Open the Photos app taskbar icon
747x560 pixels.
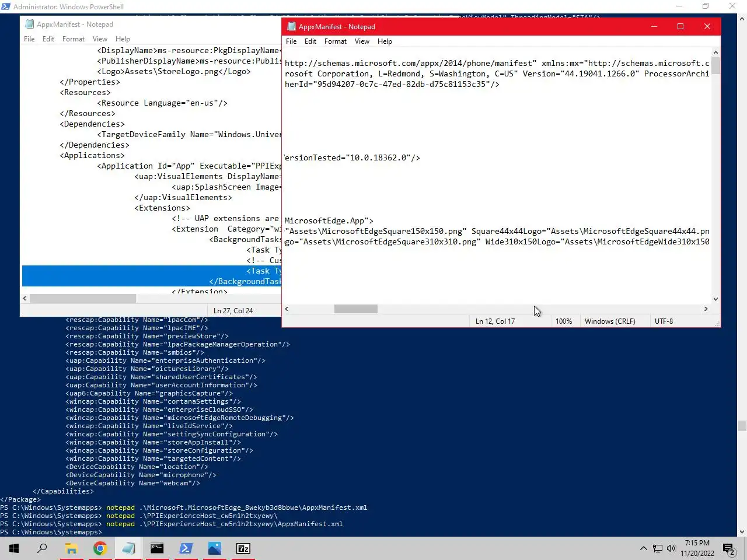(214, 548)
